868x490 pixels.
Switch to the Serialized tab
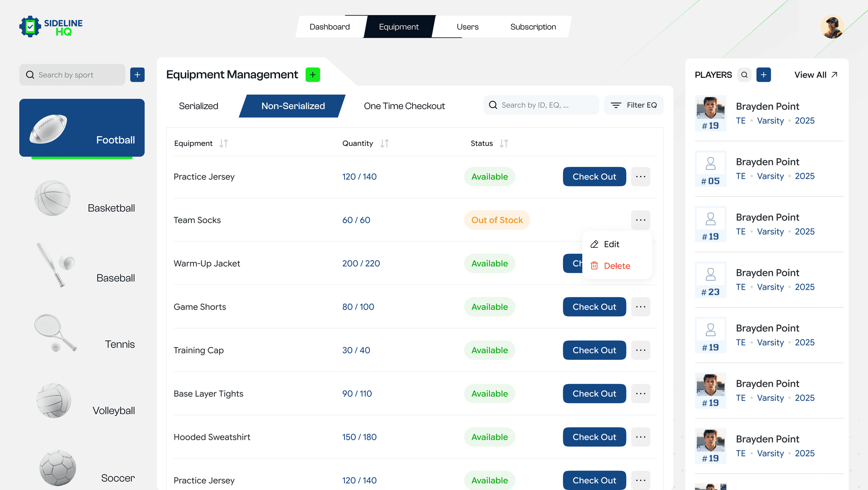(198, 106)
